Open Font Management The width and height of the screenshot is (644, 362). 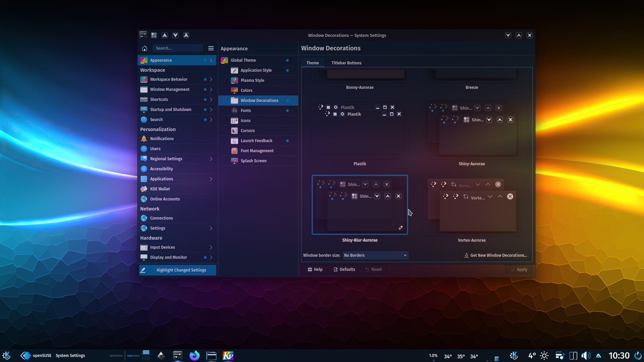click(x=258, y=151)
